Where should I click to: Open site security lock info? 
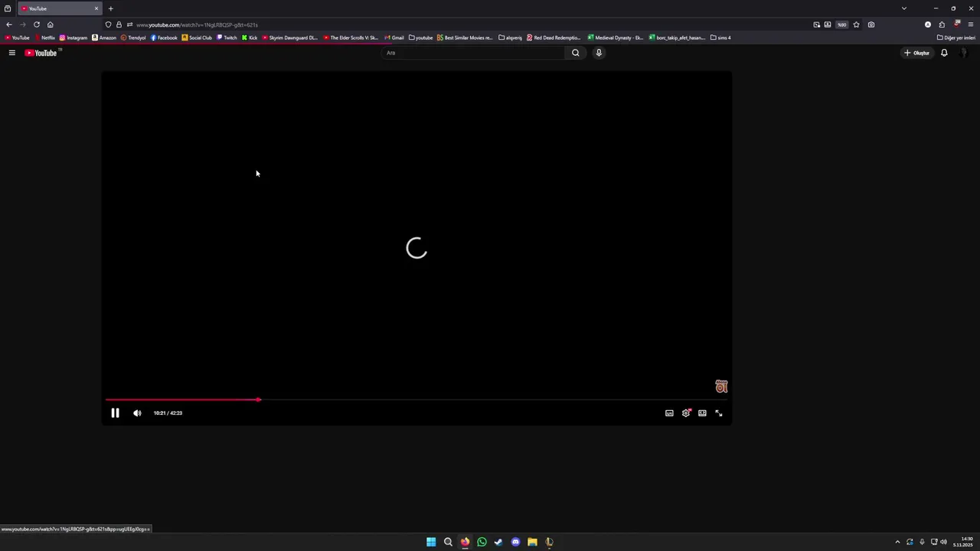(x=119, y=24)
